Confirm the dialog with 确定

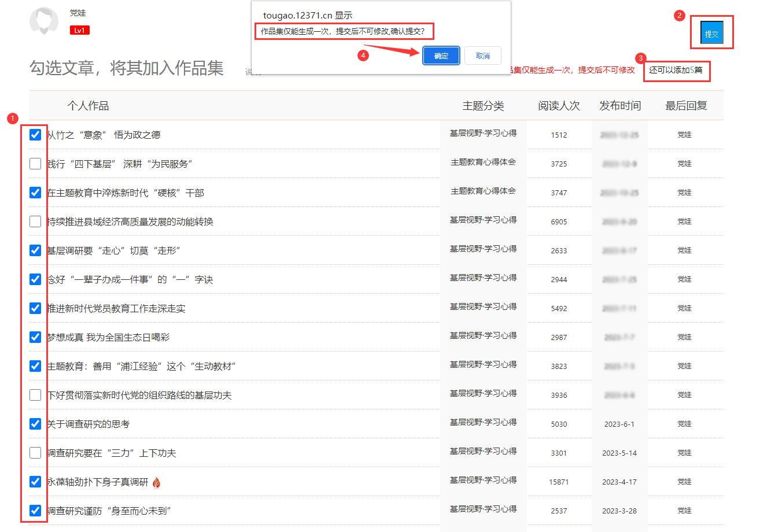coord(441,56)
